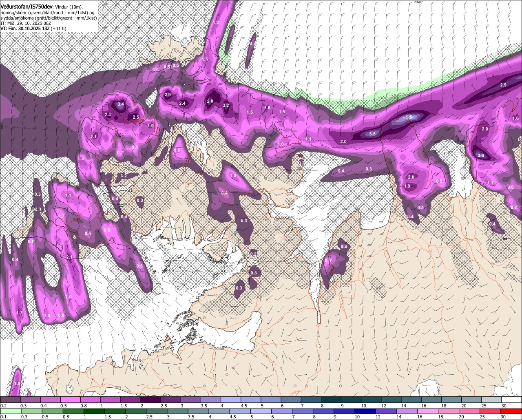
Task: Click the purple legend swatch between 0.2 and 0.3
Action: pos(10,400)
